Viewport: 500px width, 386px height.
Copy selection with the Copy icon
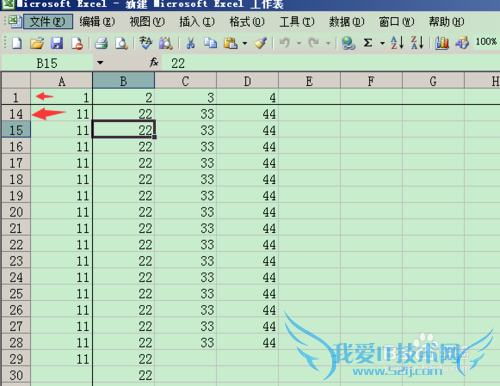[210, 43]
